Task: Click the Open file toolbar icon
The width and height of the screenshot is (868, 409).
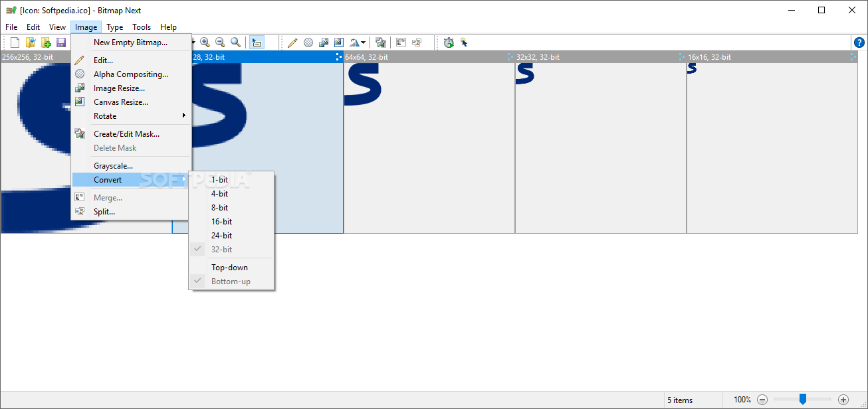Action: (x=30, y=42)
